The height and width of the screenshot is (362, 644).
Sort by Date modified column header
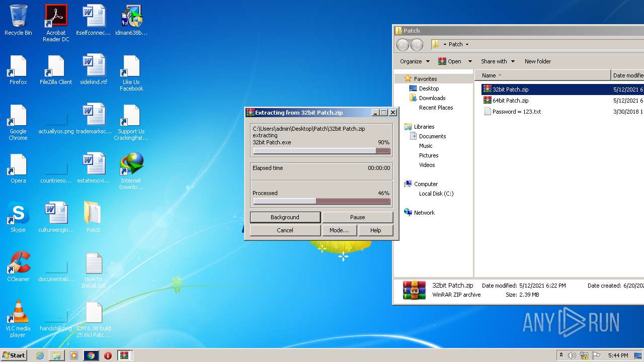click(x=627, y=75)
